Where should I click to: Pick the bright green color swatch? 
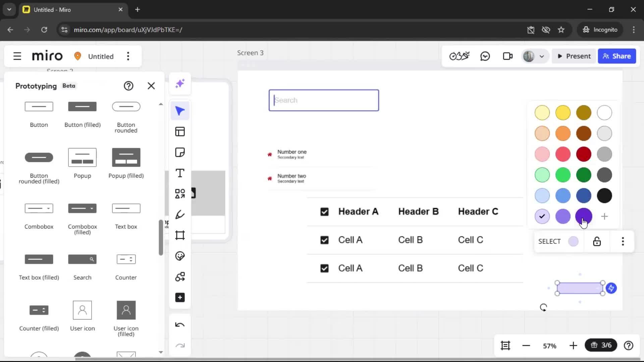pyautogui.click(x=563, y=175)
